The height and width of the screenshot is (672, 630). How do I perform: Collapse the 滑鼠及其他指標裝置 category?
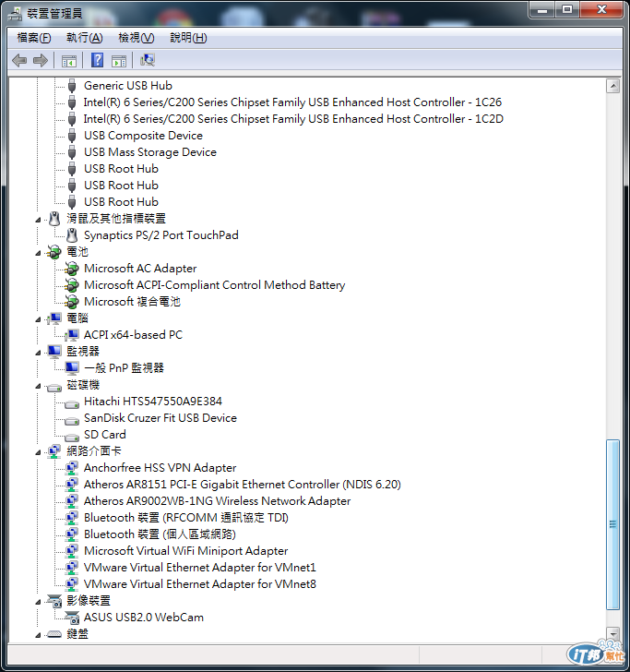[38, 220]
